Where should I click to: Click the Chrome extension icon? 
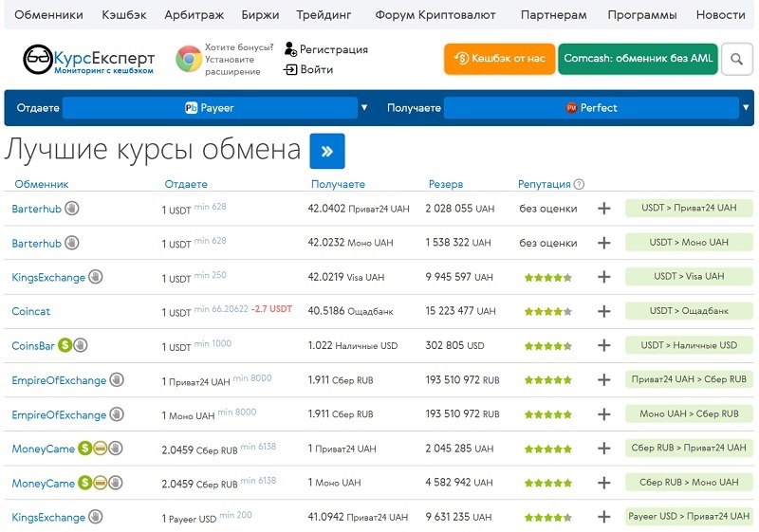(189, 59)
